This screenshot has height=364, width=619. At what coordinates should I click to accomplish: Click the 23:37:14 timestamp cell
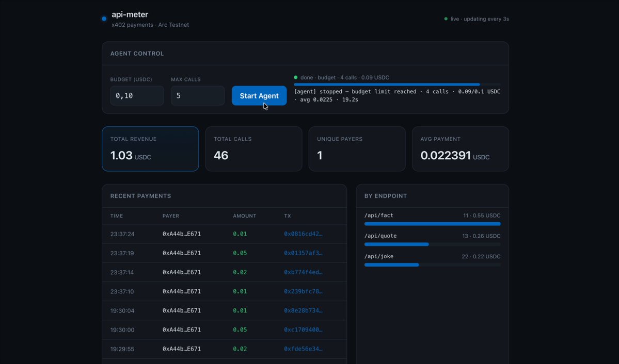pyautogui.click(x=122, y=272)
